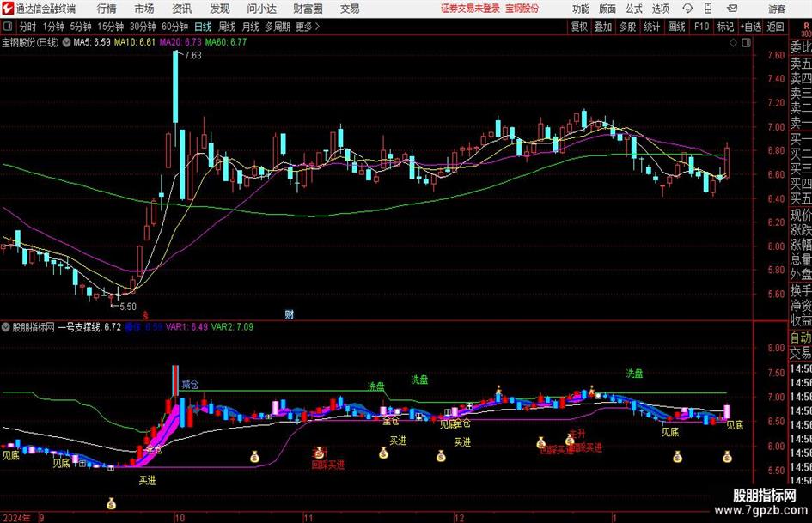
Task: Expand the 股朋指标网 sub-indicator dropdown
Action: pos(6,327)
